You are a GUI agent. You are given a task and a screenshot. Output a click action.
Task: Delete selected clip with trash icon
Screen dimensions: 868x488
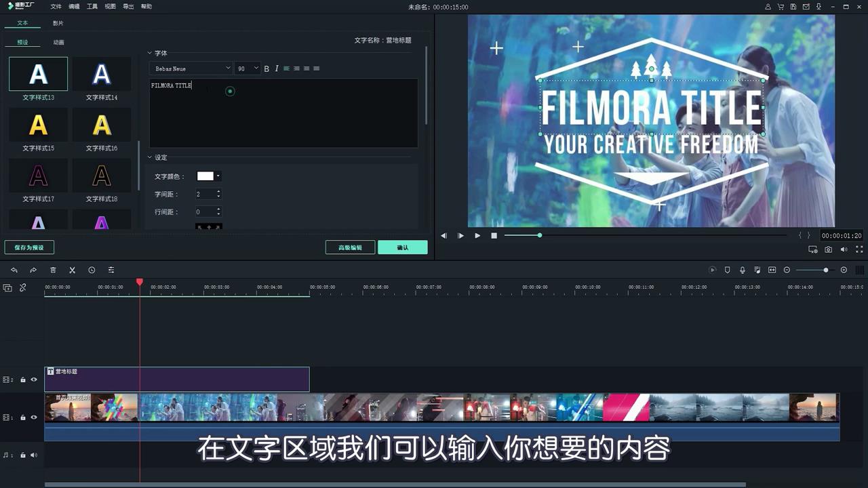point(53,270)
